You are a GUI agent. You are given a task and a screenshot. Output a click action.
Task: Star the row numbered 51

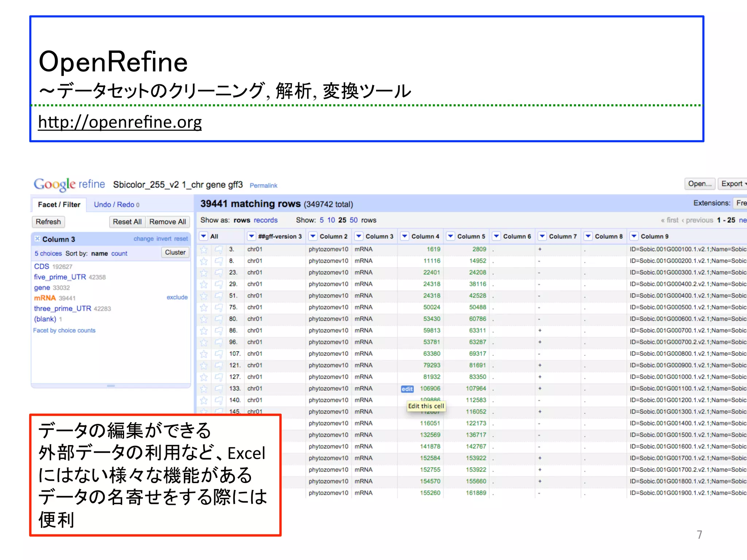coord(204,296)
